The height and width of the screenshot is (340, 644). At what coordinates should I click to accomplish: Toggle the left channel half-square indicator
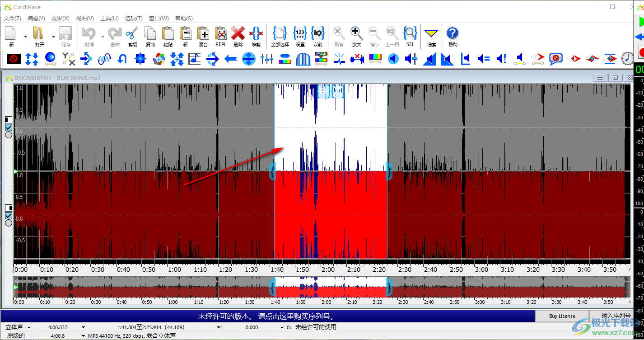[9, 120]
